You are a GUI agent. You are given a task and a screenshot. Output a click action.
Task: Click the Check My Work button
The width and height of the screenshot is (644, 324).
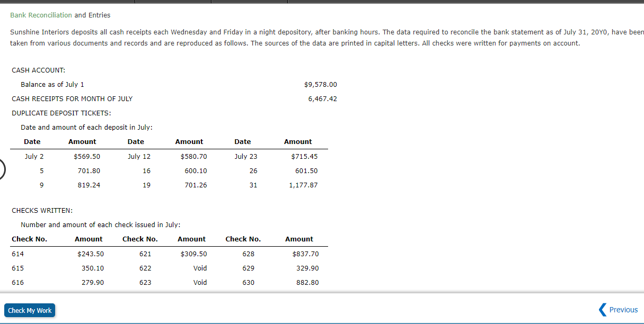pos(30,310)
